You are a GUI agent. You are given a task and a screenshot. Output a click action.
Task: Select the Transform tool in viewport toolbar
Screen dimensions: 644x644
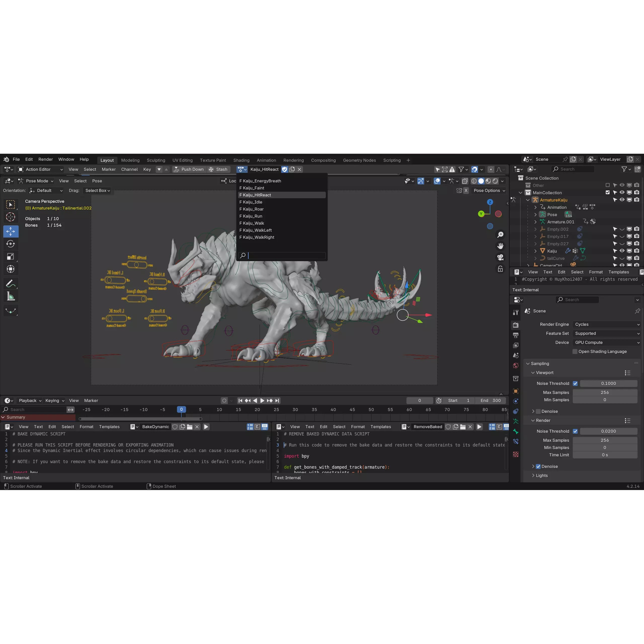[x=11, y=269]
